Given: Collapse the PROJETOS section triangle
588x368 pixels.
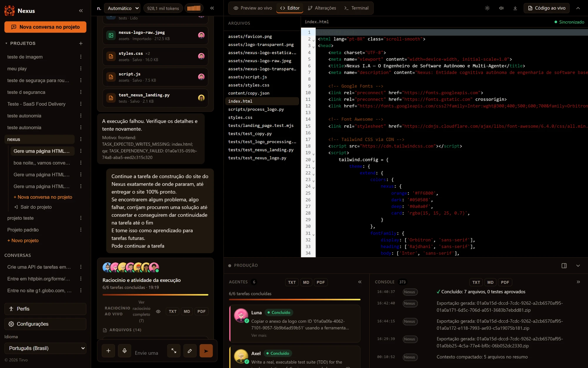Looking at the screenshot, I should point(6,43).
